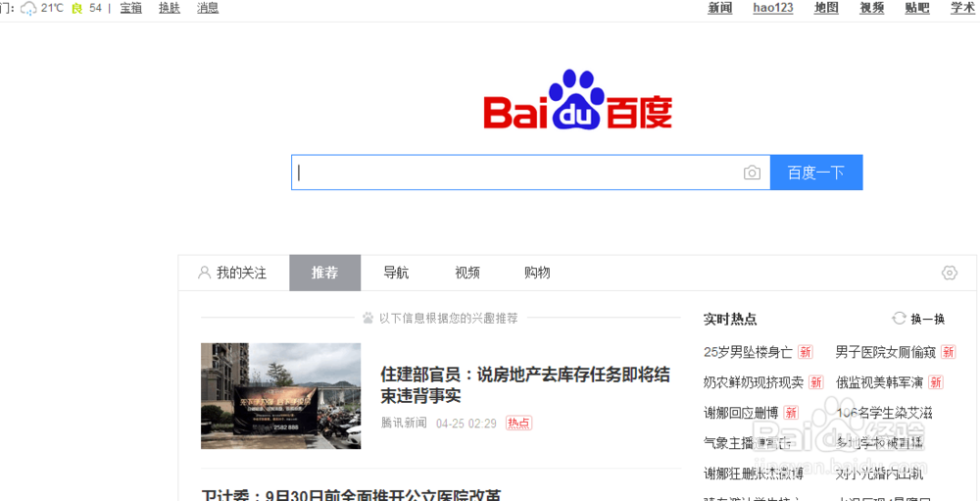Open the 新闻 link in top navigation
Viewport: 980px width, 501px height.
click(720, 8)
